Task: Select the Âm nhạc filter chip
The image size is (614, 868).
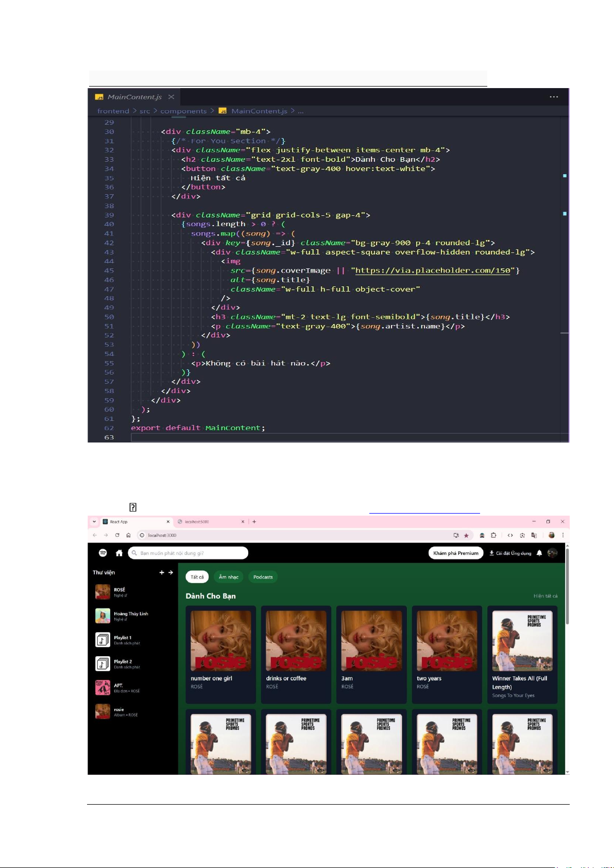Action: point(229,577)
